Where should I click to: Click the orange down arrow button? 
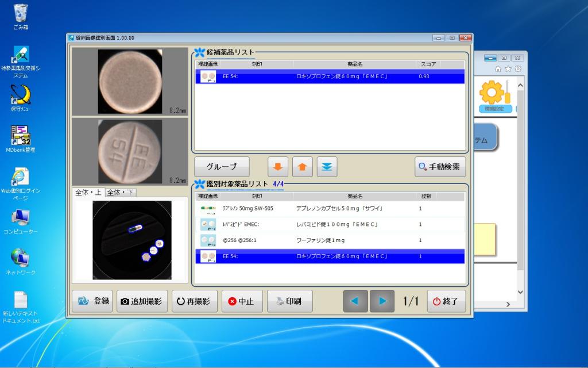pyautogui.click(x=278, y=167)
